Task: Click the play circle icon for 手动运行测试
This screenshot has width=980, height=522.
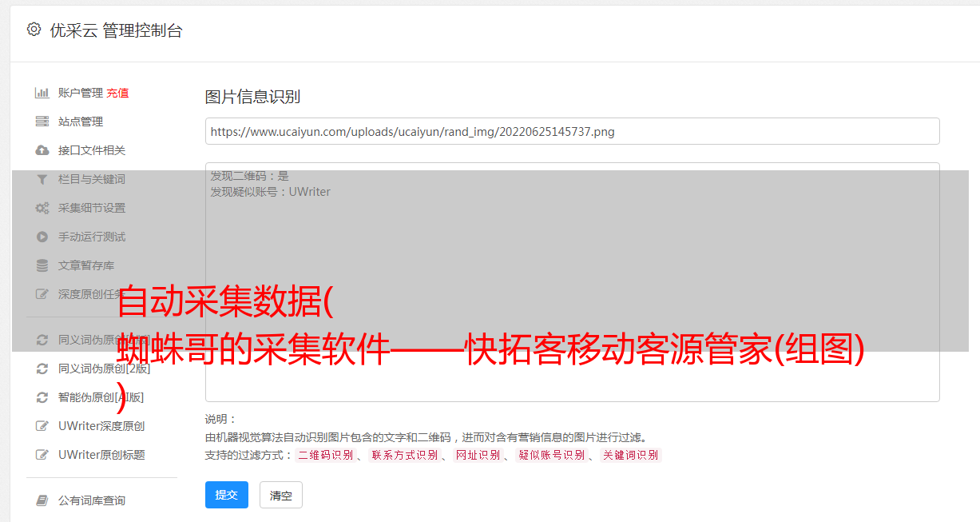Action: click(x=42, y=237)
